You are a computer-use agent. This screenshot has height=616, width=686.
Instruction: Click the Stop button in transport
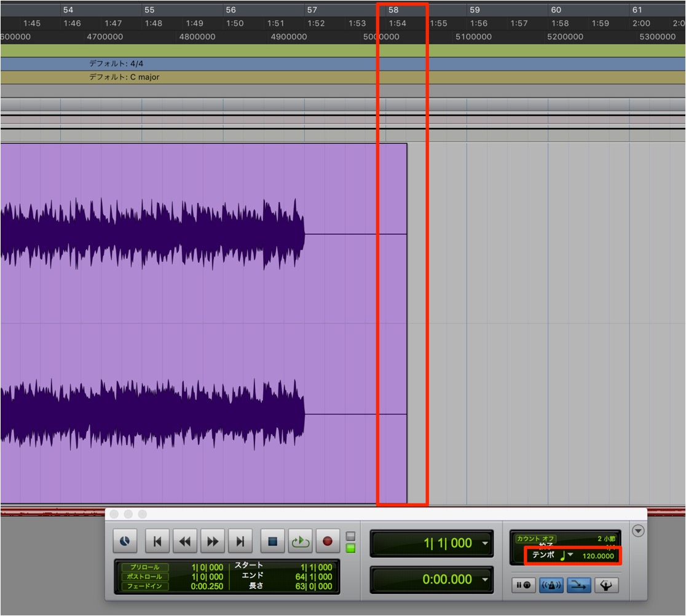click(x=272, y=541)
